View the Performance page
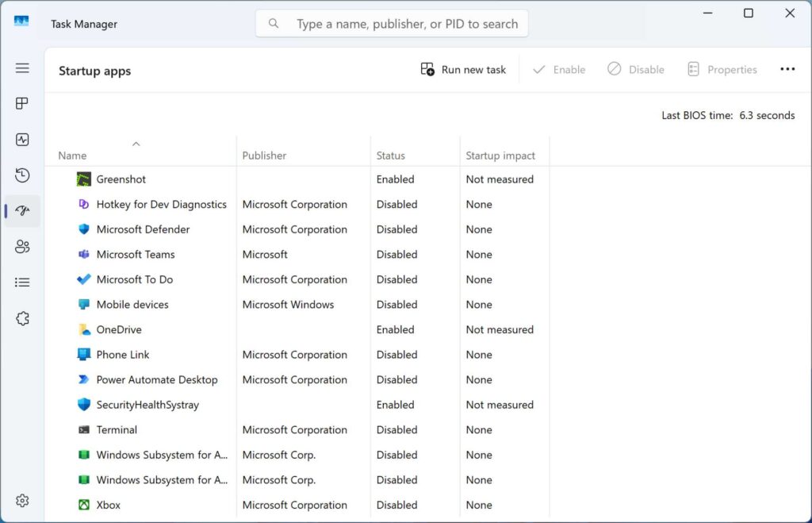Screen dimensions: 812x523 (x=22, y=139)
